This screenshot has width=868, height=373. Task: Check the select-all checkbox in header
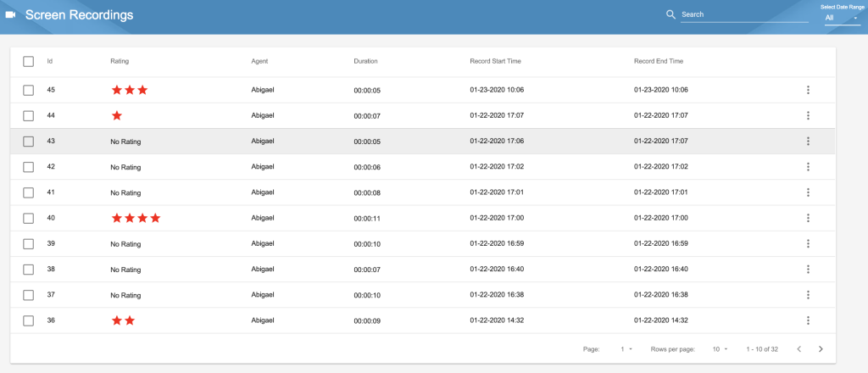[28, 61]
